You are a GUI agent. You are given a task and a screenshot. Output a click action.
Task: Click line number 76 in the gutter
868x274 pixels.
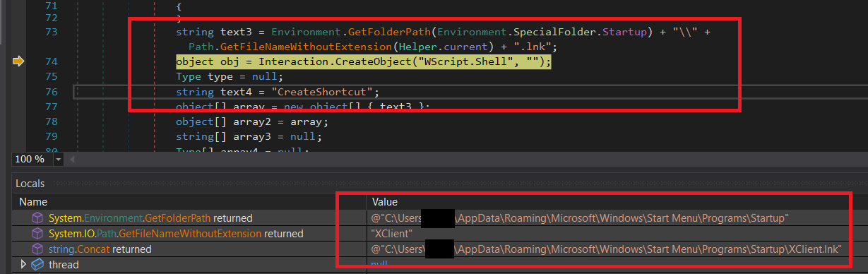point(51,92)
